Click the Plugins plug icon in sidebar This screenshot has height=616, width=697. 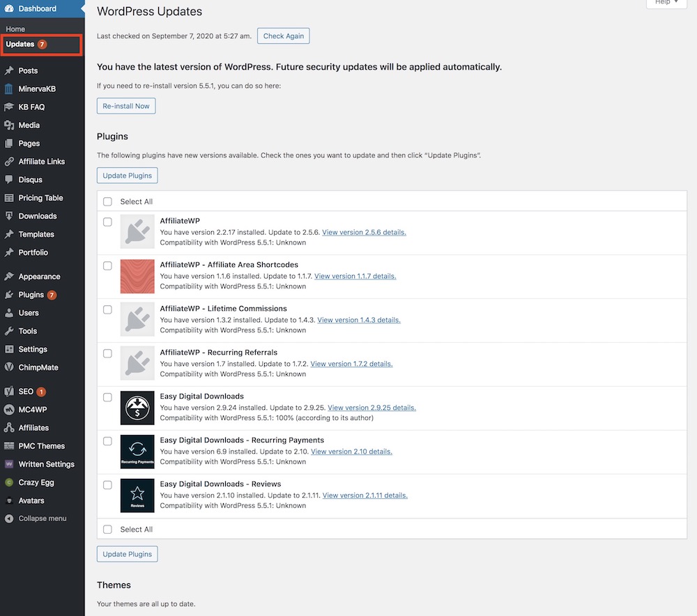click(9, 295)
